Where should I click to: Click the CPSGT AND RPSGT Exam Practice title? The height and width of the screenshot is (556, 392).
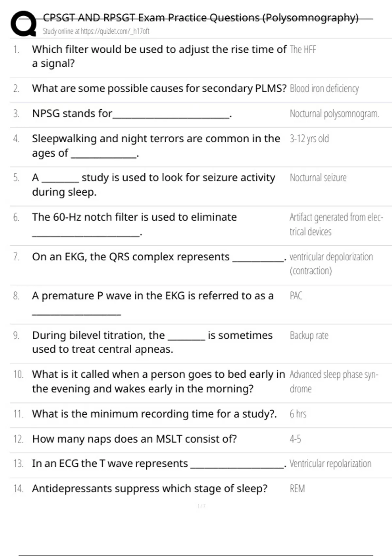201,17
